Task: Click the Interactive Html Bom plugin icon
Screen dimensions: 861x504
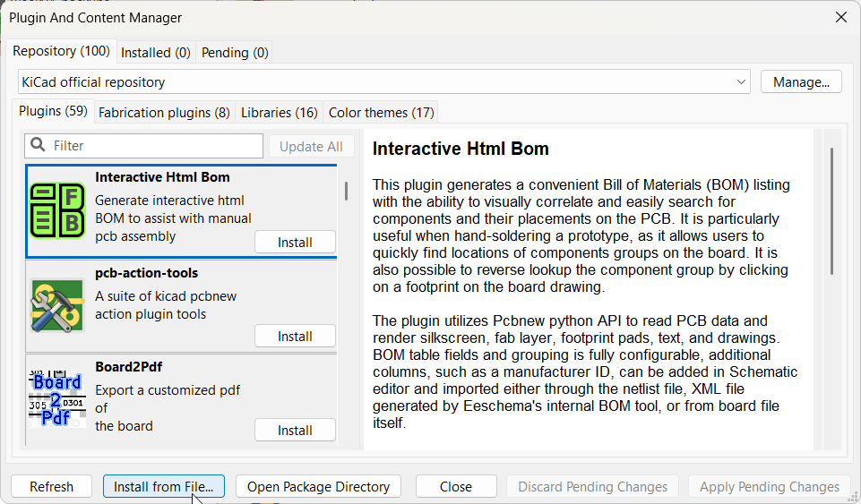Action: tap(57, 210)
